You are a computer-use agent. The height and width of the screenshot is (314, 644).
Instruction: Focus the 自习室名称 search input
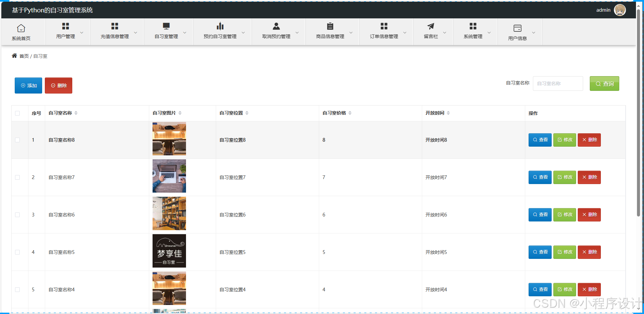coord(558,84)
